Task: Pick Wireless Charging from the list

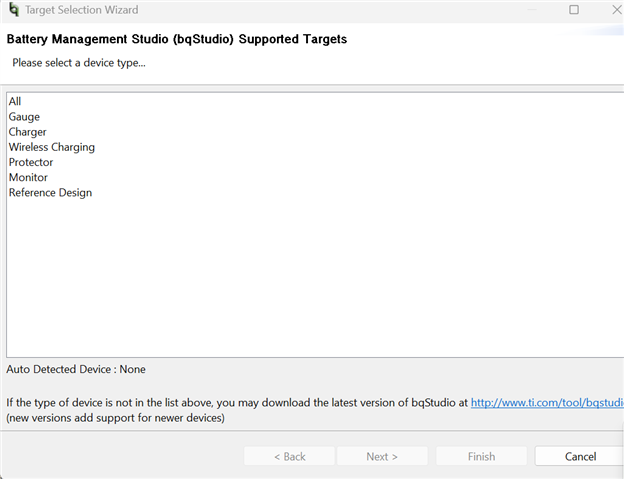Action: 52,147
